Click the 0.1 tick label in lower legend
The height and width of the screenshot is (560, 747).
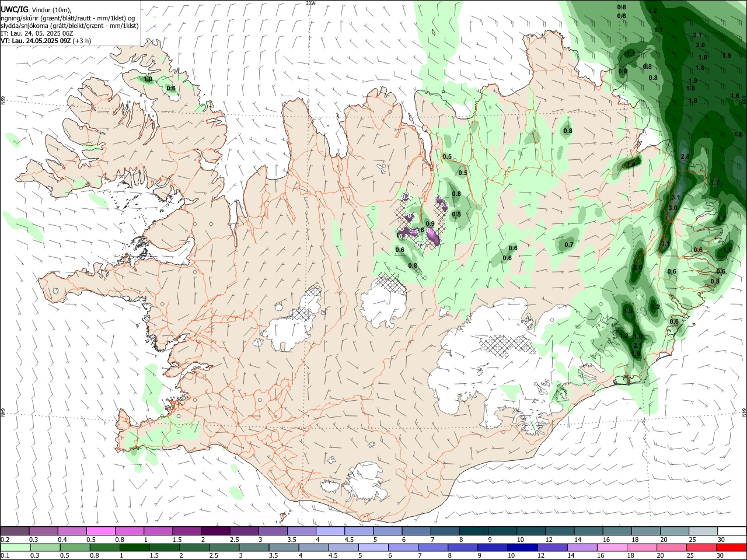click(x=5, y=556)
